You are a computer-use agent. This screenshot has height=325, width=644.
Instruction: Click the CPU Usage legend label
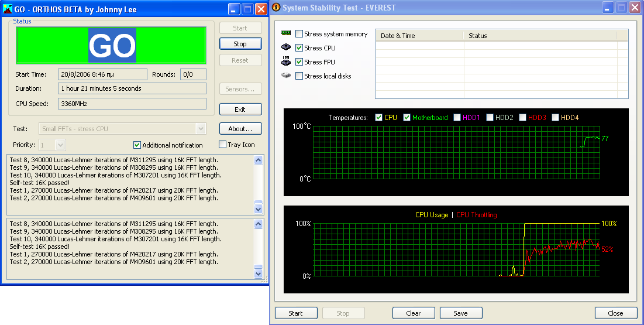point(432,215)
